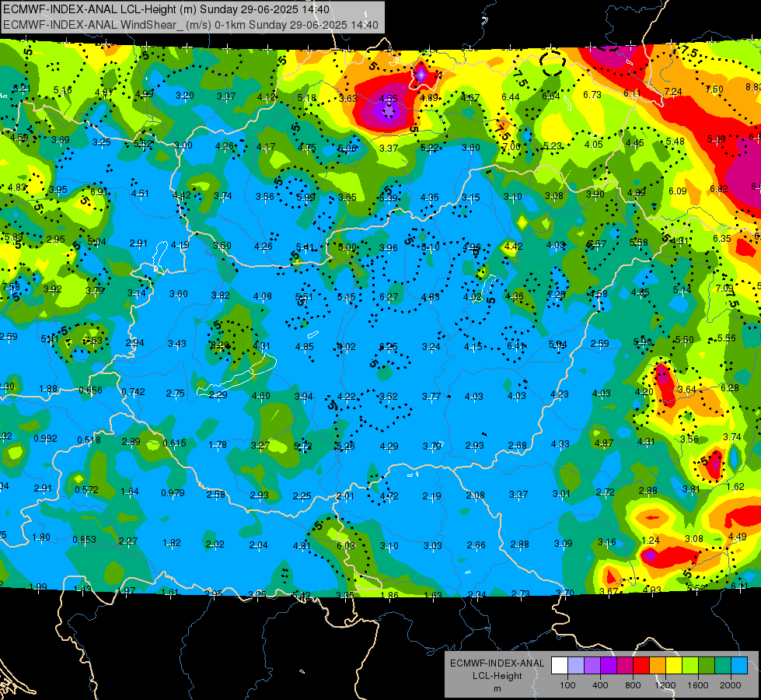The width and height of the screenshot is (761, 700).
Task: Click the white legend color swatch
Action: [x=560, y=666]
